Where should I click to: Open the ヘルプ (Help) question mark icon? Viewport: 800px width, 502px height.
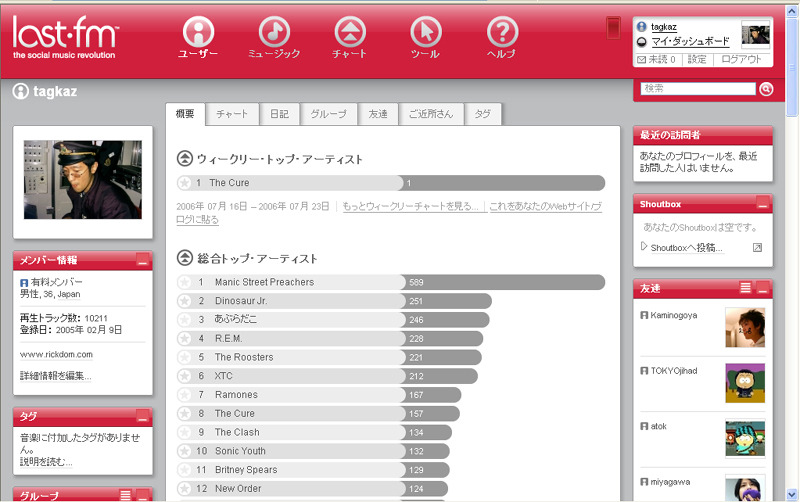coord(502,32)
